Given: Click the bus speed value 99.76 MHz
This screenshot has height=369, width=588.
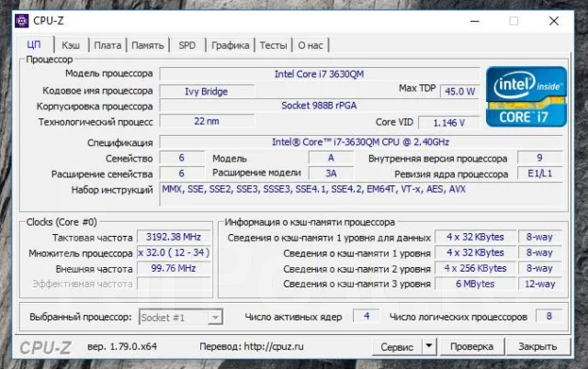Looking at the screenshot, I should click(x=174, y=268).
